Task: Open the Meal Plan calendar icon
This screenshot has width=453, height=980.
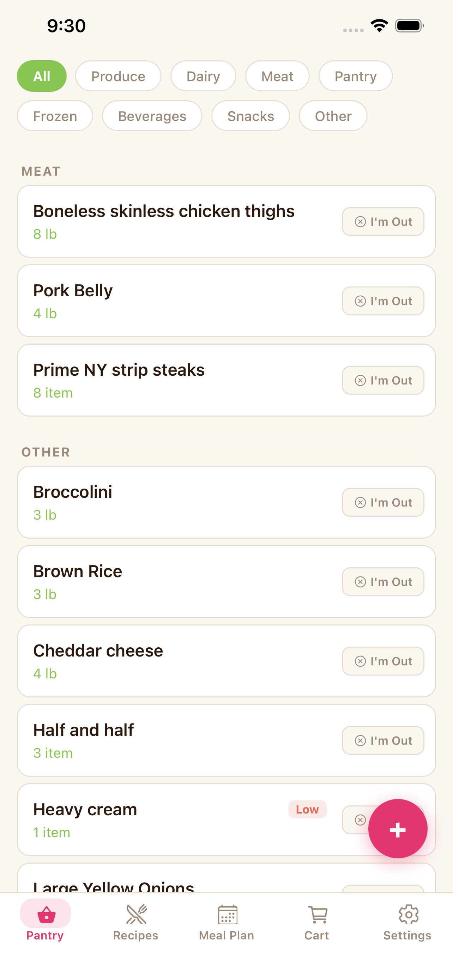Action: click(x=227, y=915)
